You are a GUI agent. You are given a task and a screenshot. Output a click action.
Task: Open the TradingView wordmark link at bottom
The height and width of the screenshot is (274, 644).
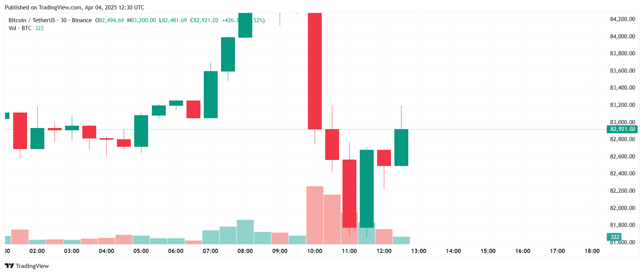[x=32, y=266]
